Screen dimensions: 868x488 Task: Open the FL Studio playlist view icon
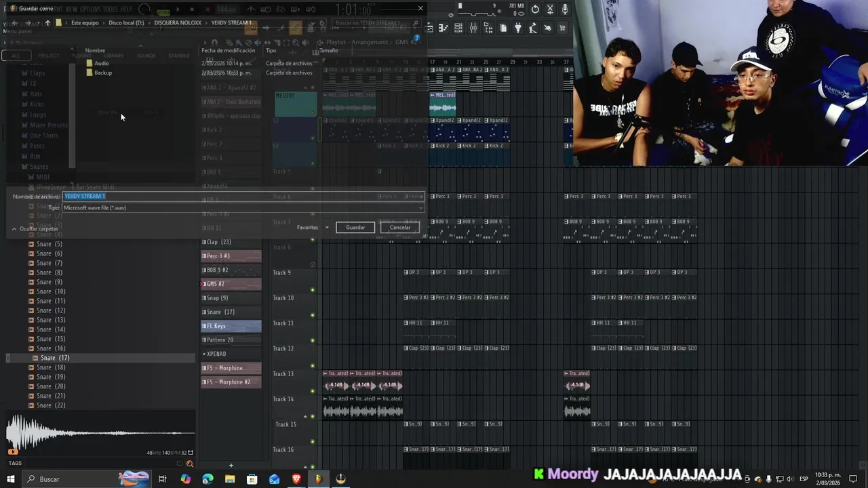(x=429, y=28)
